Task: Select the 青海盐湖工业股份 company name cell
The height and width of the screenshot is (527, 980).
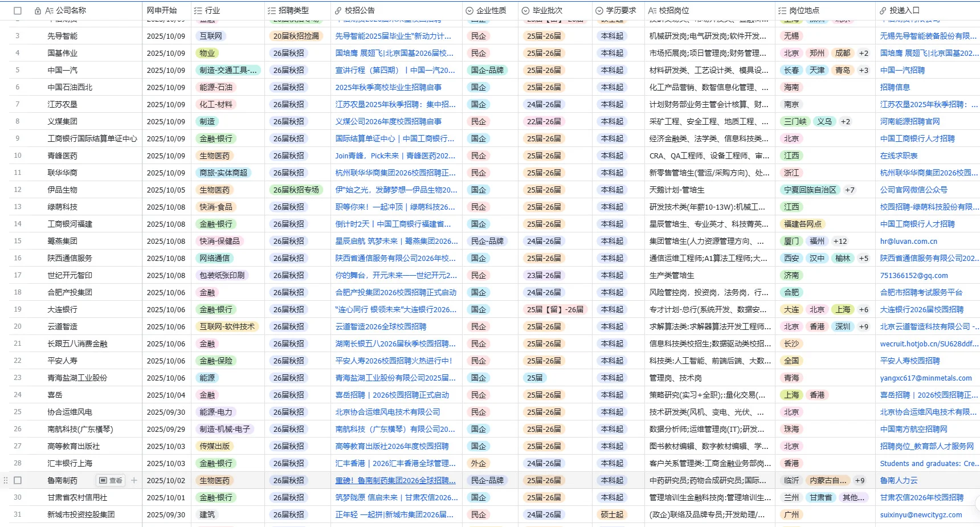Action: click(85, 378)
